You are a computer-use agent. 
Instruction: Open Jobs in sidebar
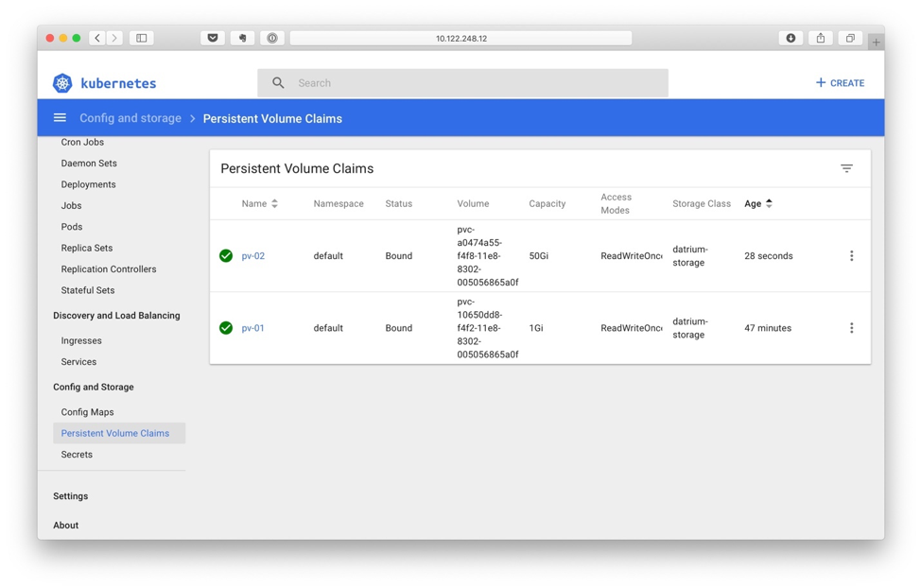point(71,205)
